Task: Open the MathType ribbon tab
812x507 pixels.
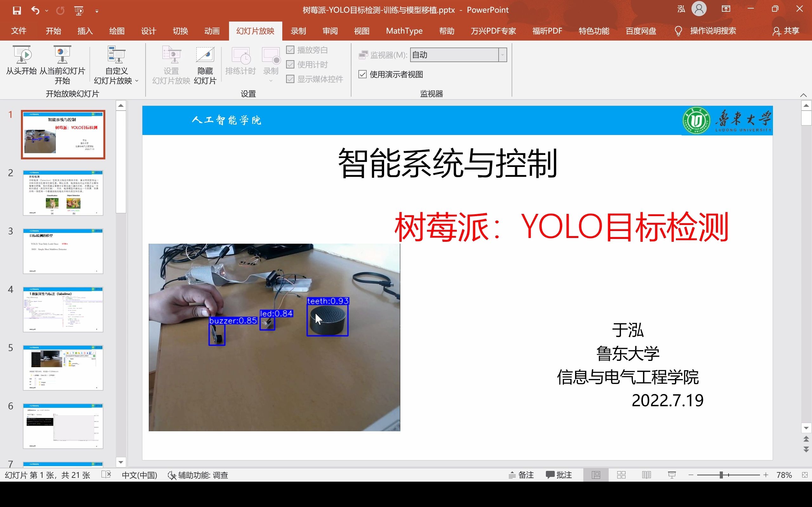Action: (404, 31)
